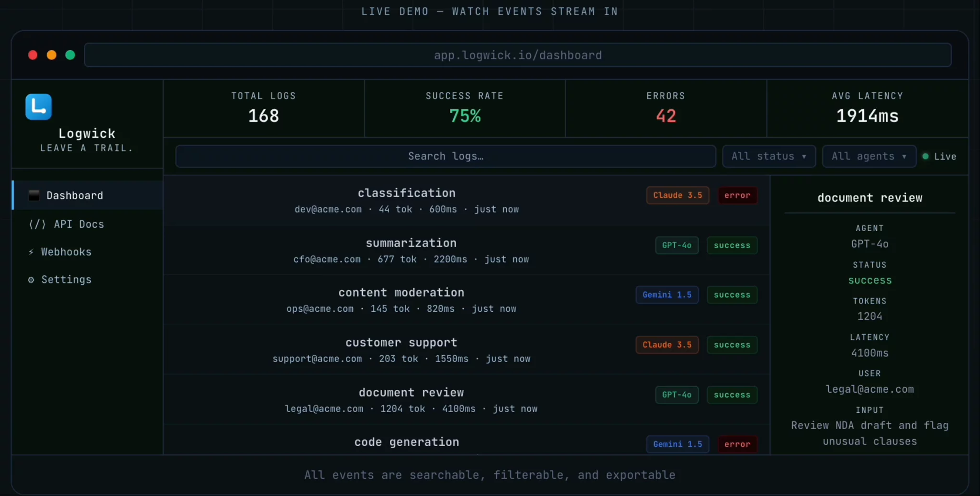Click document review title in detail panel
This screenshot has width=980, height=496.
pos(870,198)
